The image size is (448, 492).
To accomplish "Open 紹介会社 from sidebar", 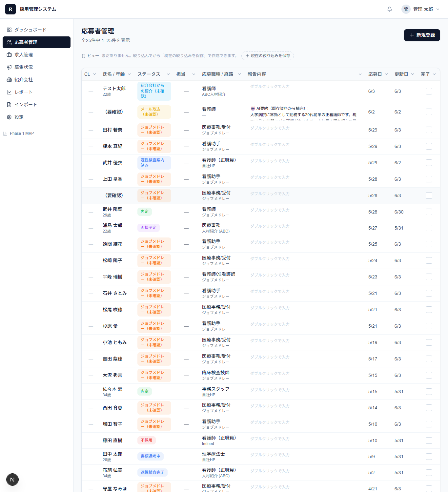I will click(36, 80).
